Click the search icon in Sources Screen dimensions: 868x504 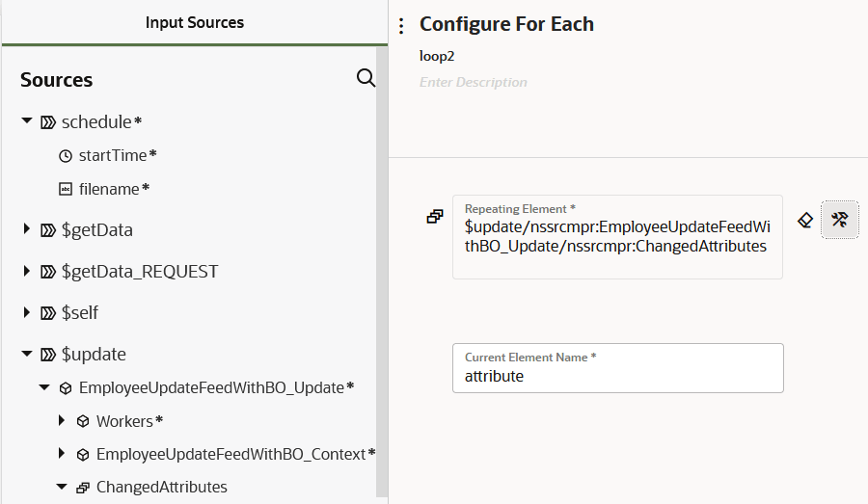tap(366, 78)
